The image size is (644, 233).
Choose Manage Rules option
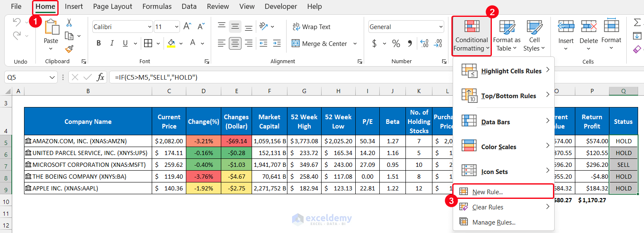click(494, 222)
